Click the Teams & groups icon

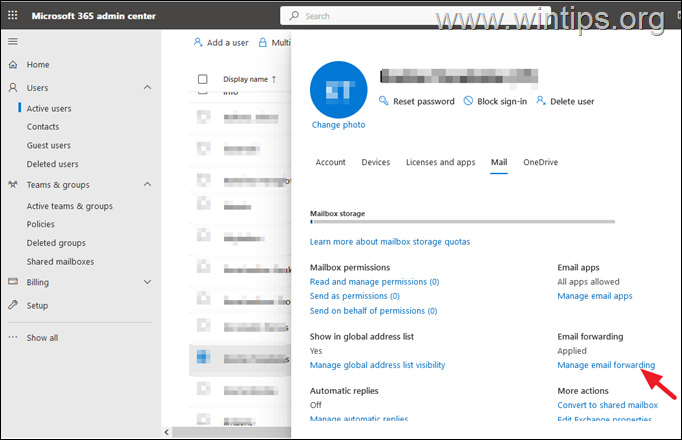(x=13, y=185)
